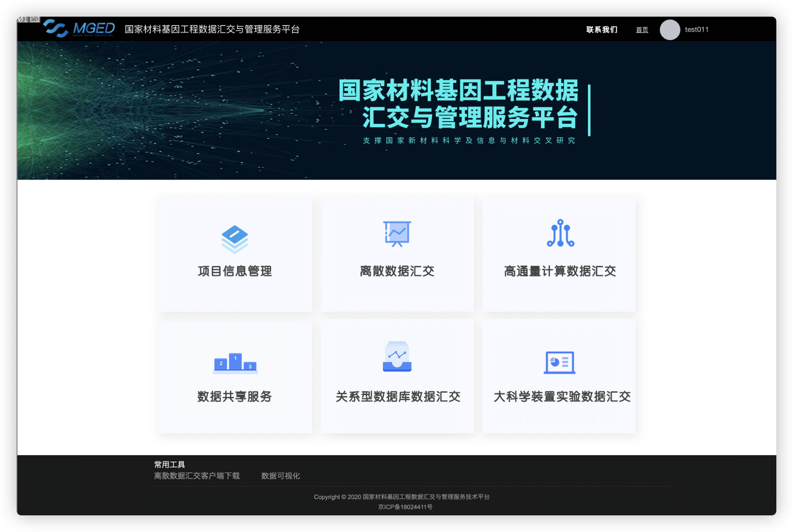This screenshot has width=793, height=532.
Task: Download via 离散数据汇交客户端下载 footer link
Action: click(x=197, y=476)
